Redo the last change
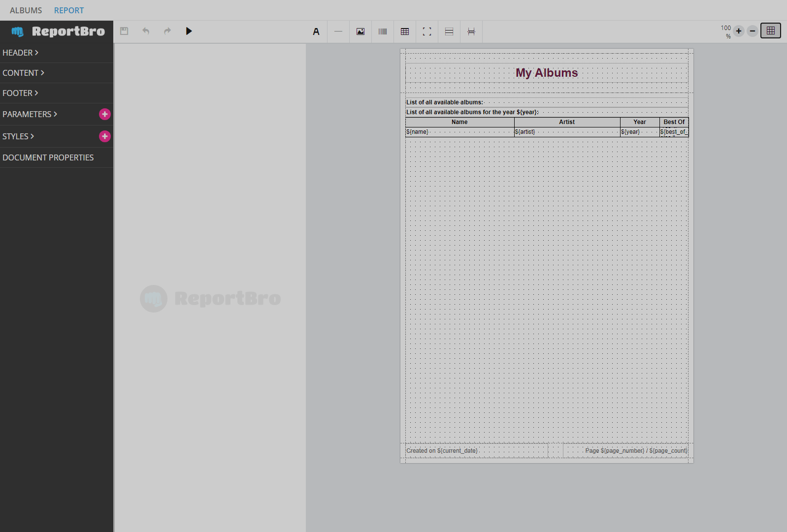787x532 pixels. click(167, 31)
